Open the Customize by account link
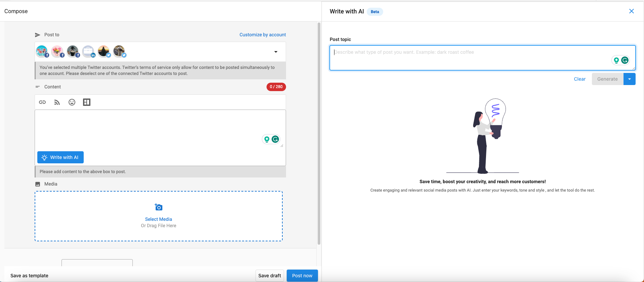Image resolution: width=644 pixels, height=282 pixels. tap(263, 35)
